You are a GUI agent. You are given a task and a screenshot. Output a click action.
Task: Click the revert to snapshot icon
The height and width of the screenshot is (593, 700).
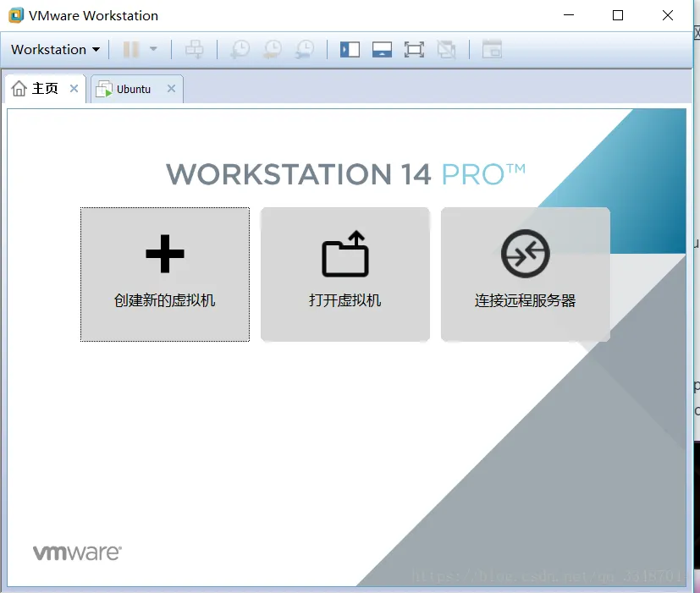[x=273, y=50]
